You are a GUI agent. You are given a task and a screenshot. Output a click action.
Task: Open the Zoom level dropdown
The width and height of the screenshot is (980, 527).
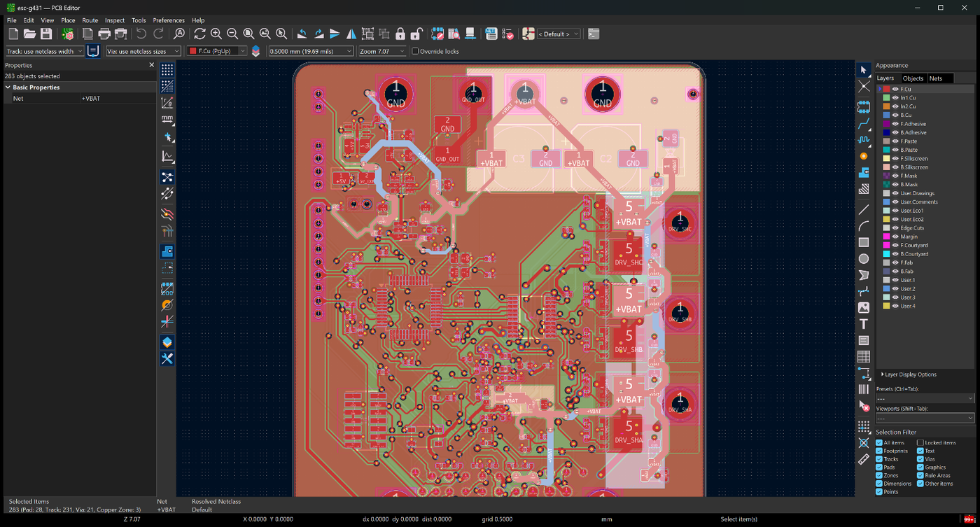382,51
